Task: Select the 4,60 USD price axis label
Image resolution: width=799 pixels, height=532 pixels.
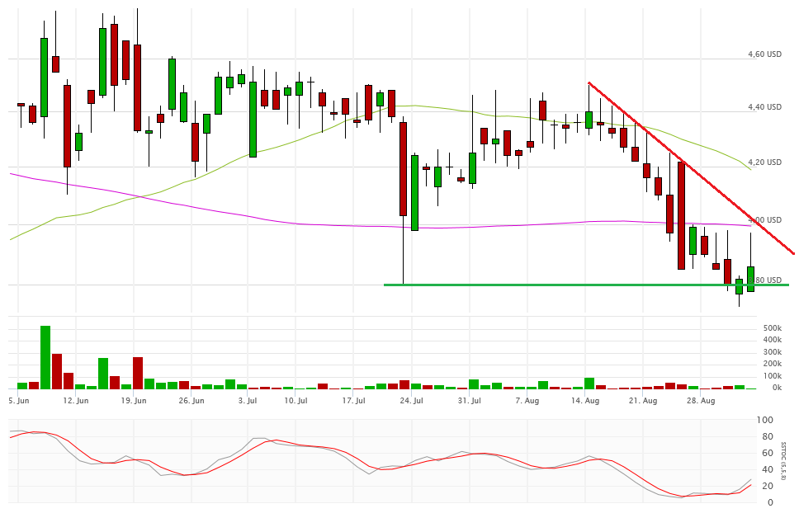Action: point(764,54)
